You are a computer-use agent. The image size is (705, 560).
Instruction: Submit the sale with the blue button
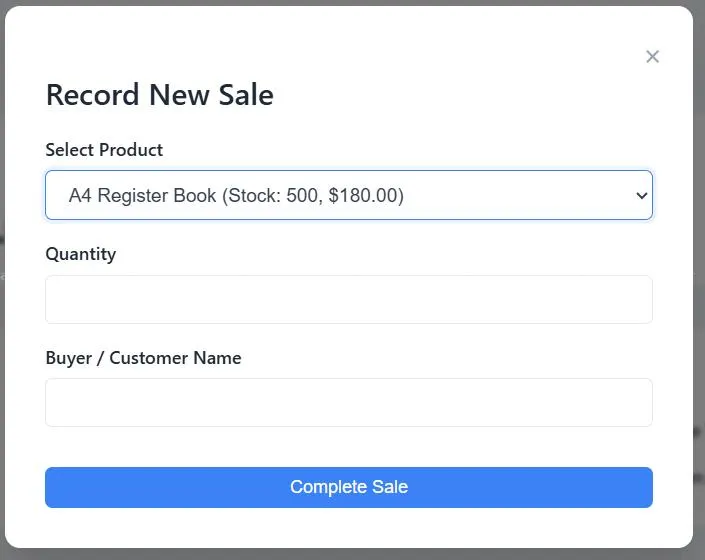pos(348,487)
